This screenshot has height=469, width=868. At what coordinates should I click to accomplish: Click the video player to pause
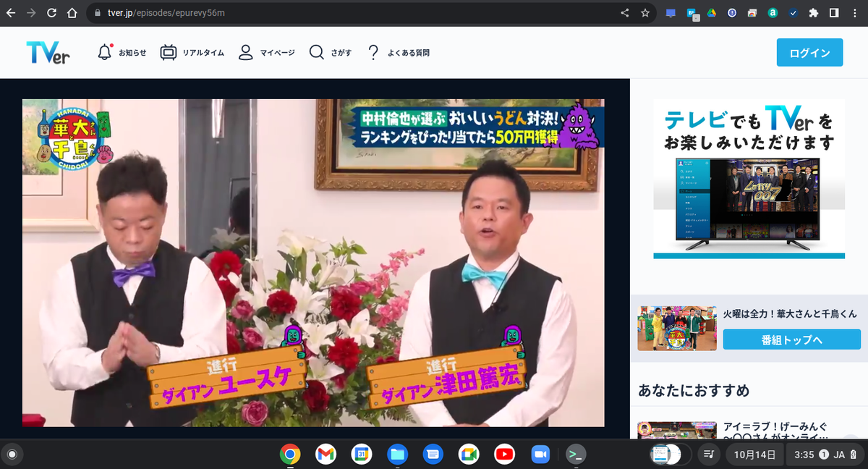313,263
